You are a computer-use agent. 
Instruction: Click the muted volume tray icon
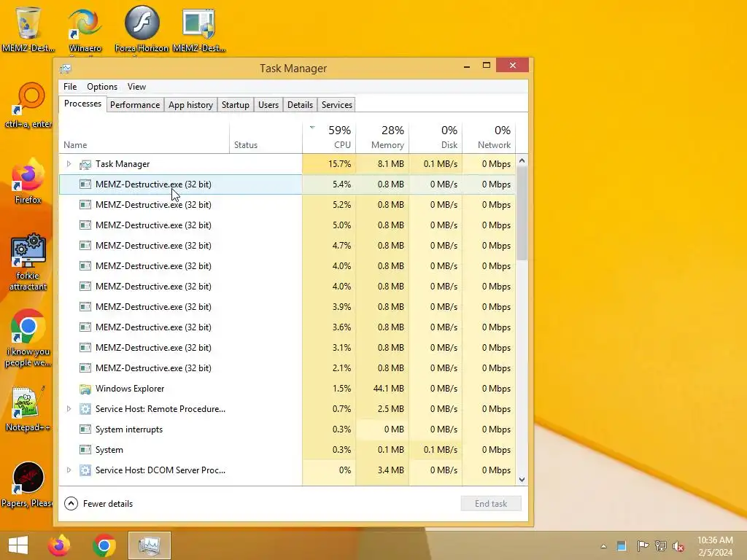(678, 546)
